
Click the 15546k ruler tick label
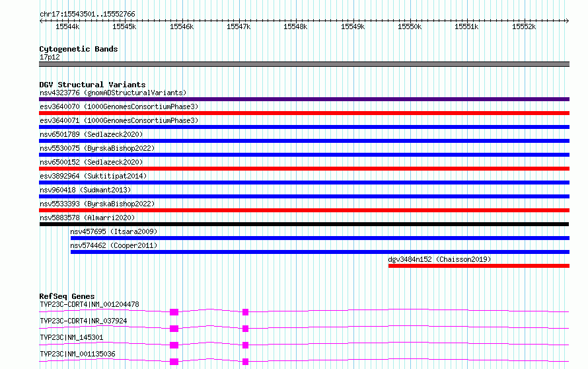(x=182, y=26)
